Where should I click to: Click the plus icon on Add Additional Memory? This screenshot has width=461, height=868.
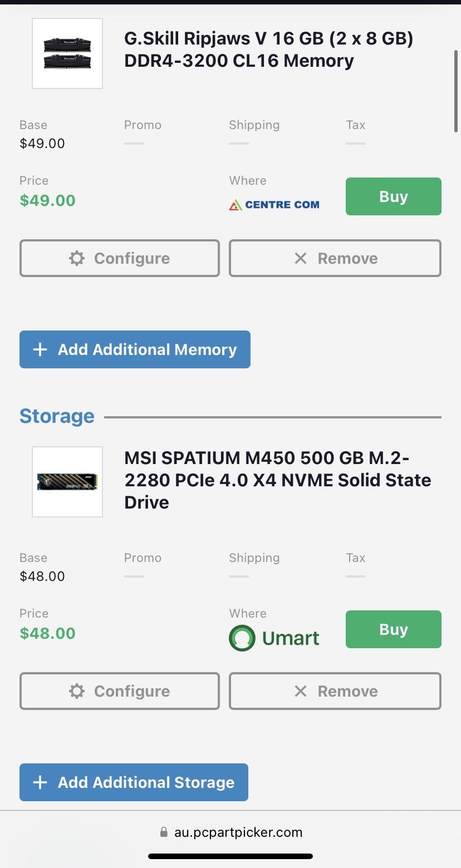pos(40,349)
